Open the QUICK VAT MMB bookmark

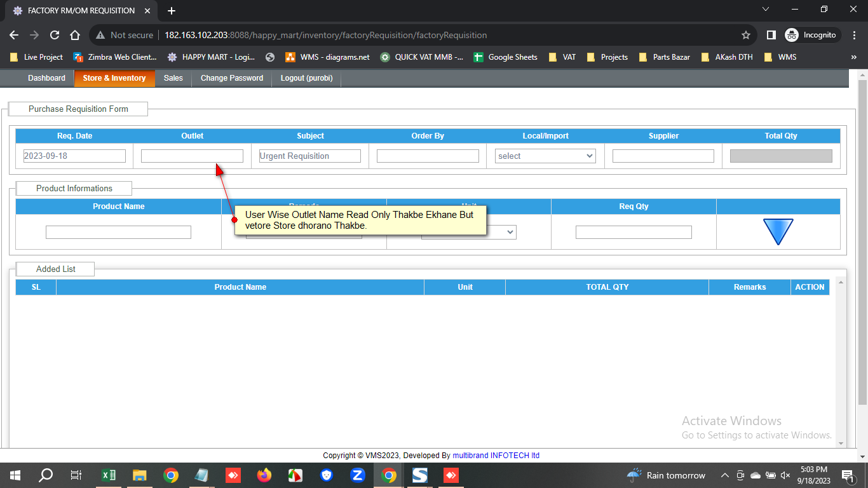(x=422, y=57)
